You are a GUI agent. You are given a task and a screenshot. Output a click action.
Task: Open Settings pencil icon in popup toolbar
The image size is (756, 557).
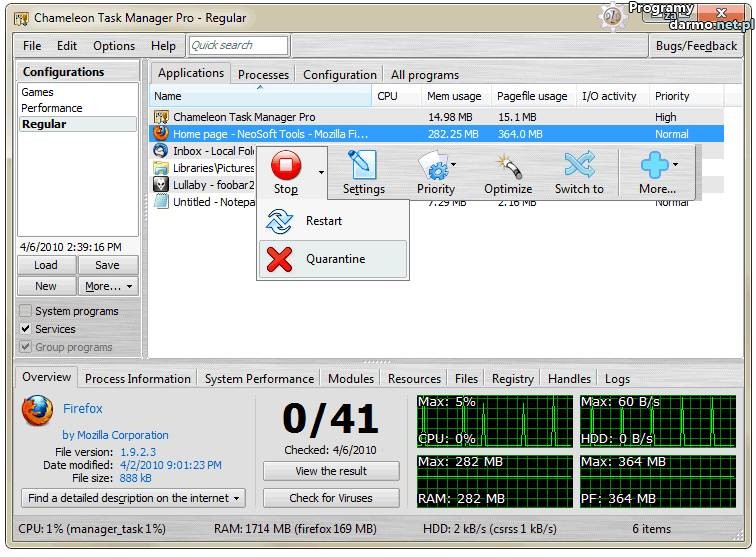pos(363,165)
